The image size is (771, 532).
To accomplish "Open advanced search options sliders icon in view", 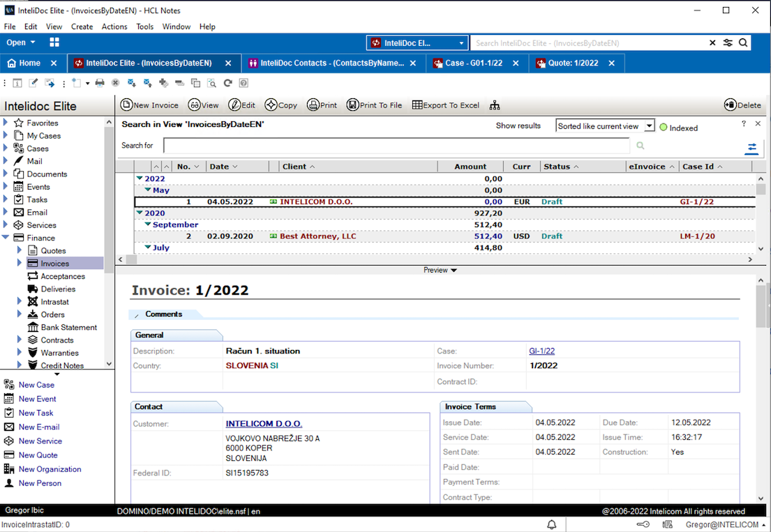I will (x=752, y=147).
